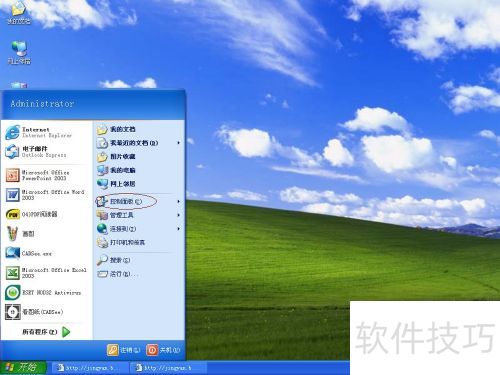This screenshot has height=375, width=500.
Task: Open the Control Panel icon
Action: click(101, 201)
